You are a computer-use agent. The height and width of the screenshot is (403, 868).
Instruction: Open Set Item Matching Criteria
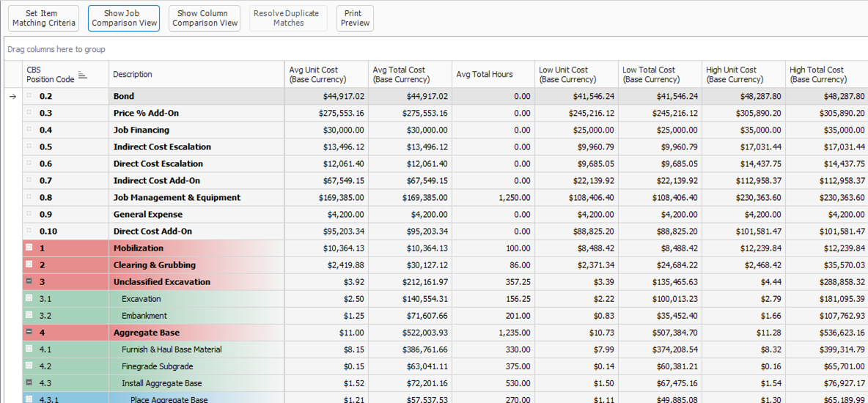click(44, 18)
